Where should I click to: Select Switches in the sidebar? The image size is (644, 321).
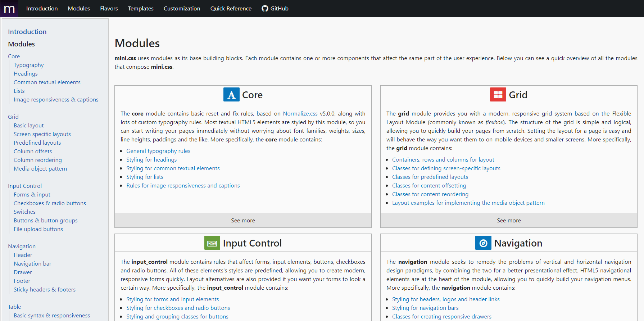(24, 212)
